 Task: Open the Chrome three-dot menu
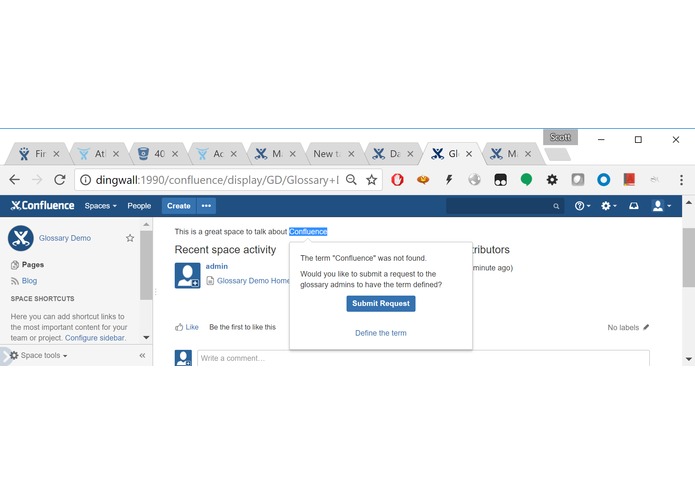tap(681, 179)
